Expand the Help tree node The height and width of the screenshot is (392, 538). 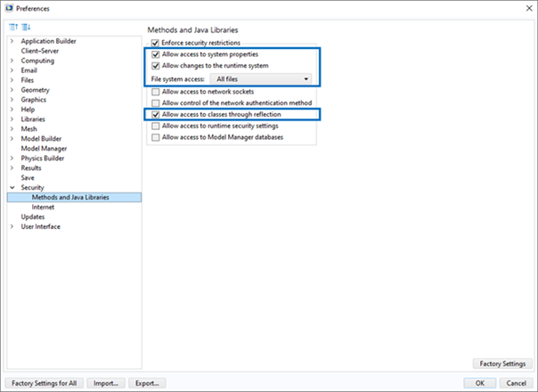pyautogui.click(x=12, y=110)
